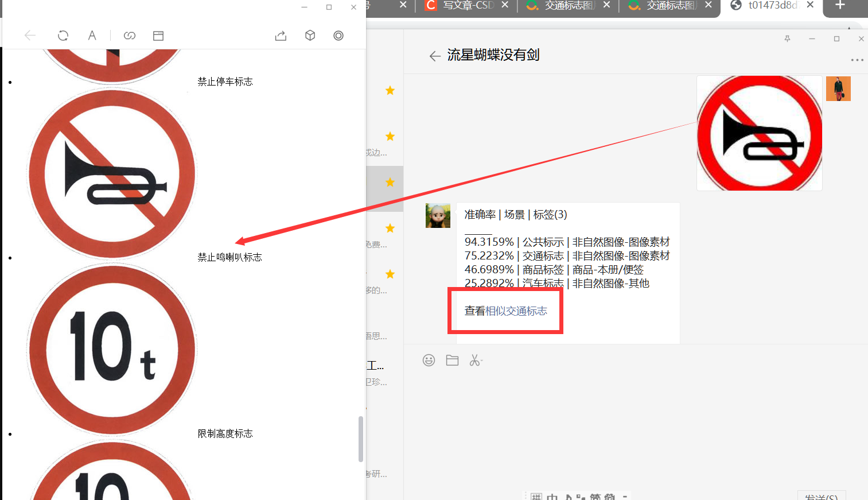Image resolution: width=868 pixels, height=500 pixels.
Task: Click the caption 限制高度标志
Action: pyautogui.click(x=225, y=433)
